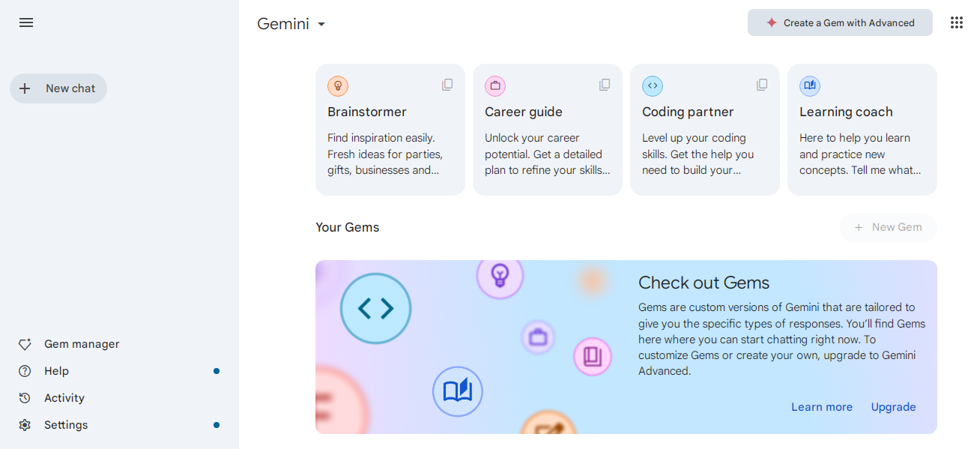Image resolution: width=980 pixels, height=449 pixels.
Task: Follow the Learn more link
Action: pyautogui.click(x=822, y=407)
